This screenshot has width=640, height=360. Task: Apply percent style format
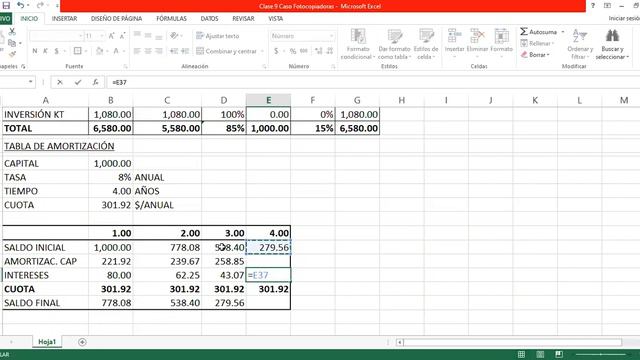pos(293,51)
